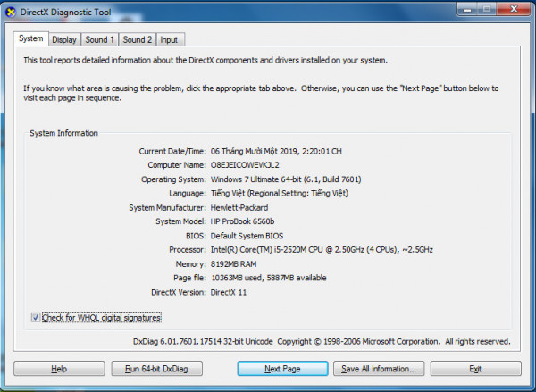
Task: Click the Memory label
Action: coord(191,264)
